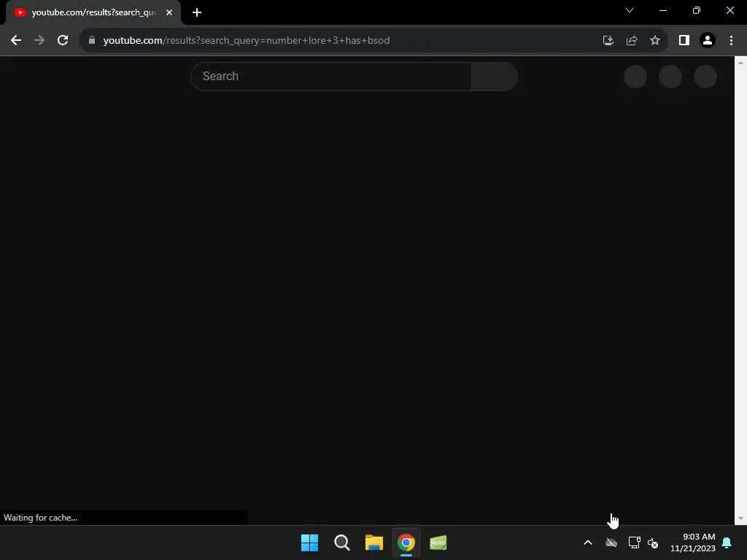Go back to the previous page
747x560 pixels.
(16, 41)
